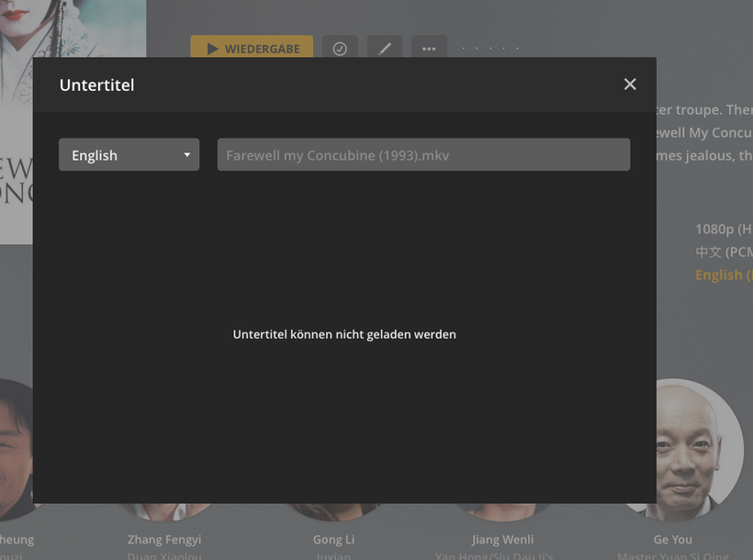This screenshot has height=560, width=753.
Task: Click the 'Untertitel können nicht geladen werden' message
Action: pyautogui.click(x=344, y=334)
